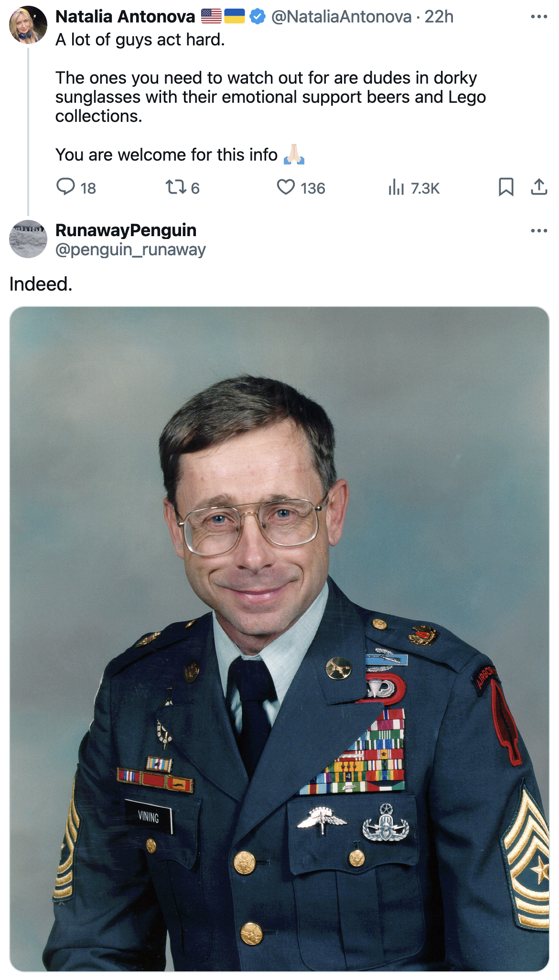Click the tweet text about dorky sunglasses

point(270,97)
